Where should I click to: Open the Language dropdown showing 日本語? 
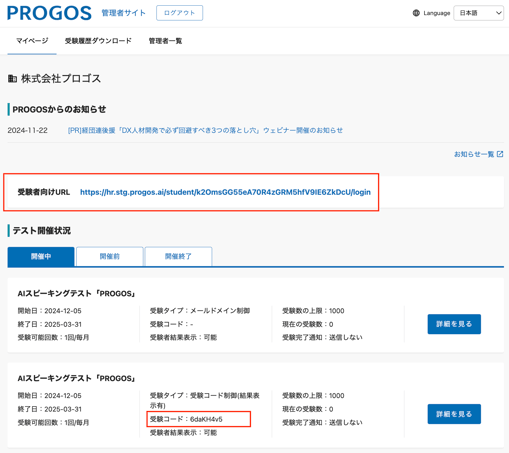[478, 13]
